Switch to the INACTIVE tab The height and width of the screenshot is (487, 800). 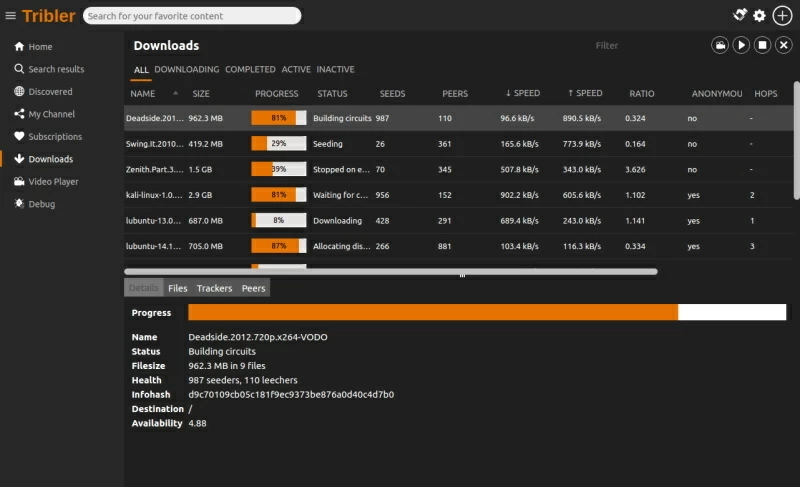coord(335,69)
